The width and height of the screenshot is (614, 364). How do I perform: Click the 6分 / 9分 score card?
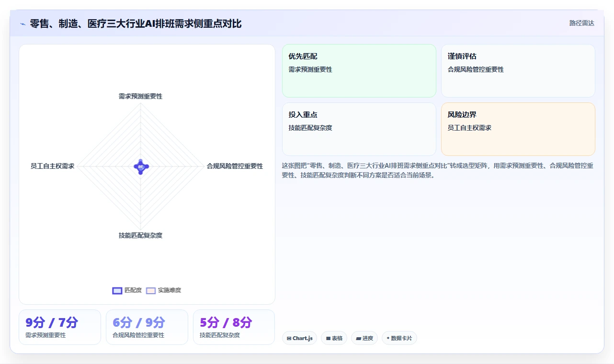click(147, 327)
